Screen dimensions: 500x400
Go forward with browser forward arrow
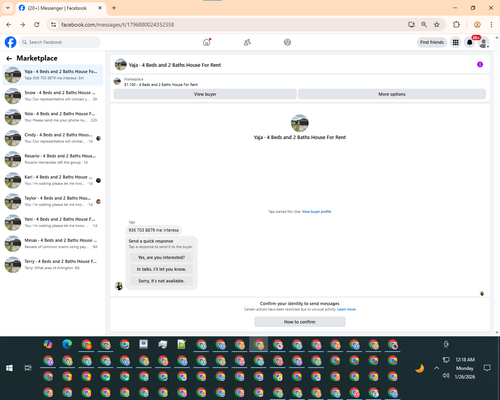click(22, 24)
